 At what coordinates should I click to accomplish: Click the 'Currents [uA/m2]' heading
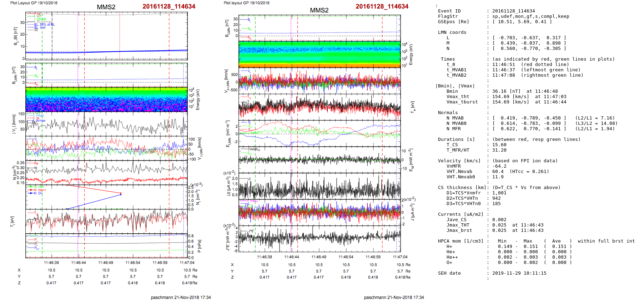pyautogui.click(x=461, y=214)
